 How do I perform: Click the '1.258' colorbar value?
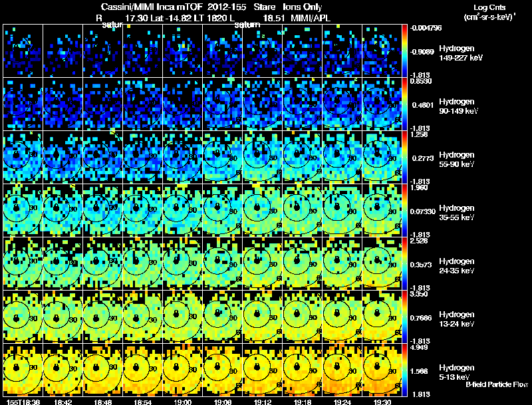tap(419, 134)
